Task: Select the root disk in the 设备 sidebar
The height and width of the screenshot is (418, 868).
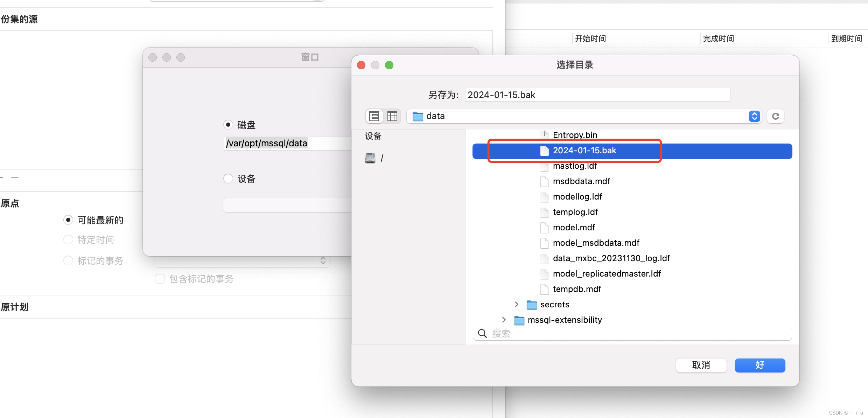Action: 370,158
